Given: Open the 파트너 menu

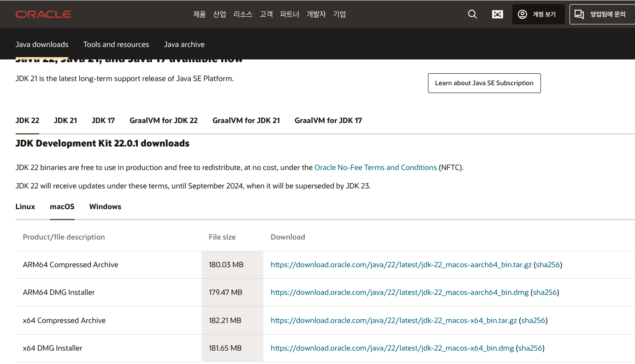Looking at the screenshot, I should click(290, 14).
